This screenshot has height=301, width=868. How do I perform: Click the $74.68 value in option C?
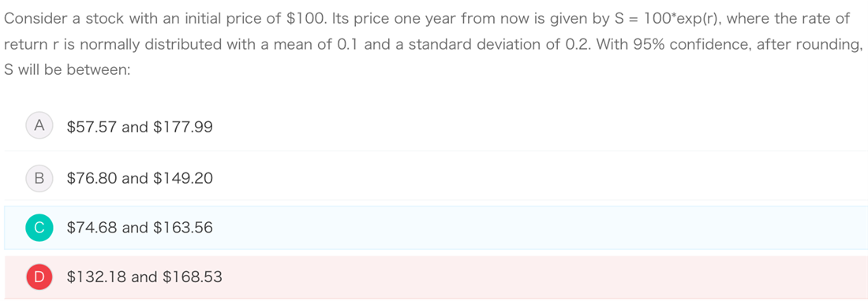point(92,228)
